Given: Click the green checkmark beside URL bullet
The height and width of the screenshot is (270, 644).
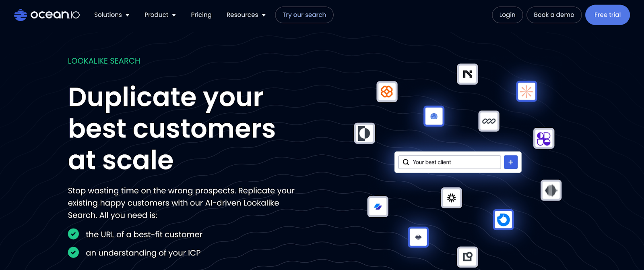Looking at the screenshot, I should click(x=73, y=234).
